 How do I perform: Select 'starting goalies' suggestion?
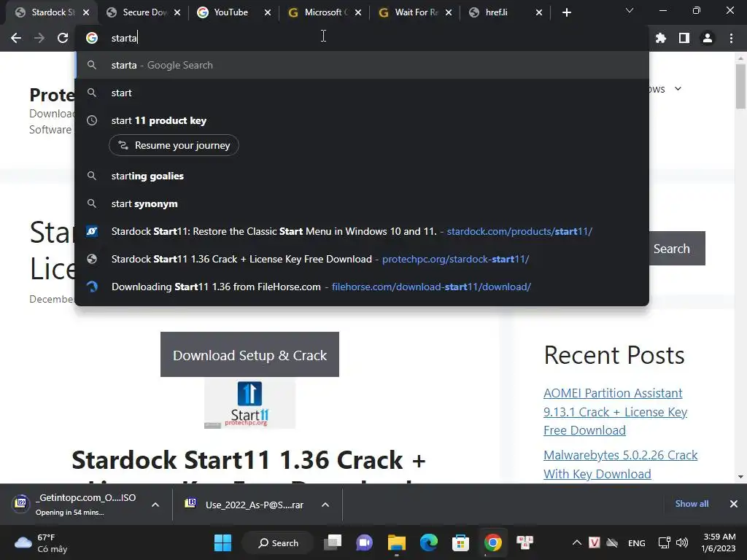coord(362,176)
